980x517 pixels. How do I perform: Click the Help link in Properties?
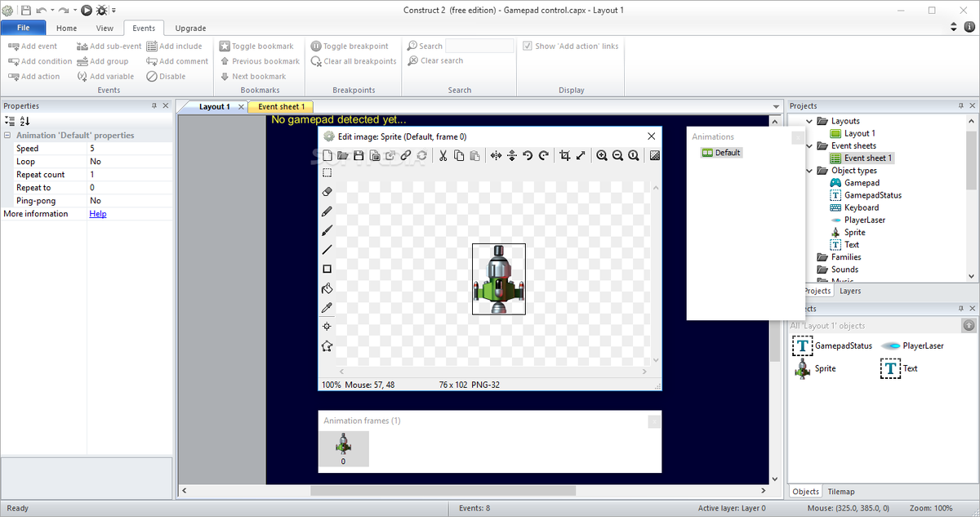click(x=98, y=214)
